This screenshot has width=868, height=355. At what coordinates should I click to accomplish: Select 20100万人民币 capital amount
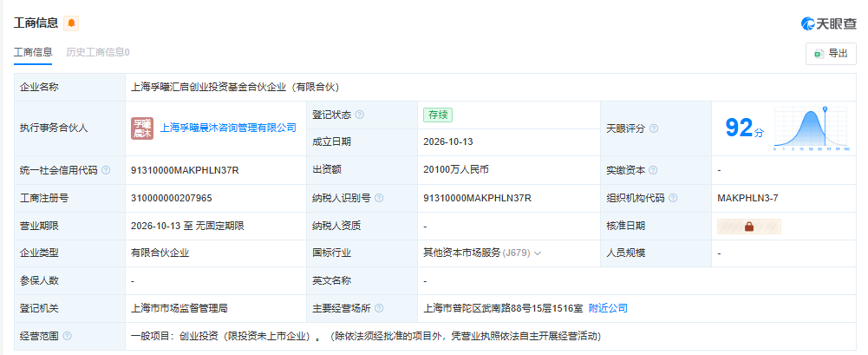[x=456, y=170]
